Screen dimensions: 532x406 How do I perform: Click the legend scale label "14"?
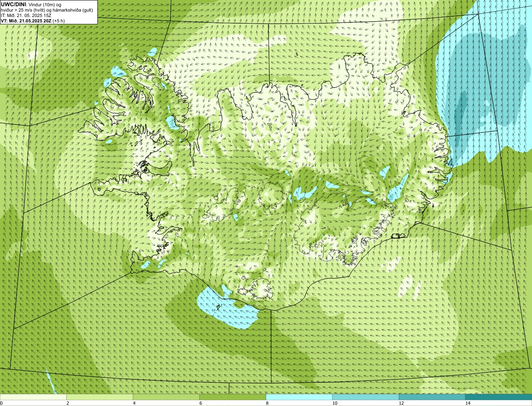(x=468, y=403)
